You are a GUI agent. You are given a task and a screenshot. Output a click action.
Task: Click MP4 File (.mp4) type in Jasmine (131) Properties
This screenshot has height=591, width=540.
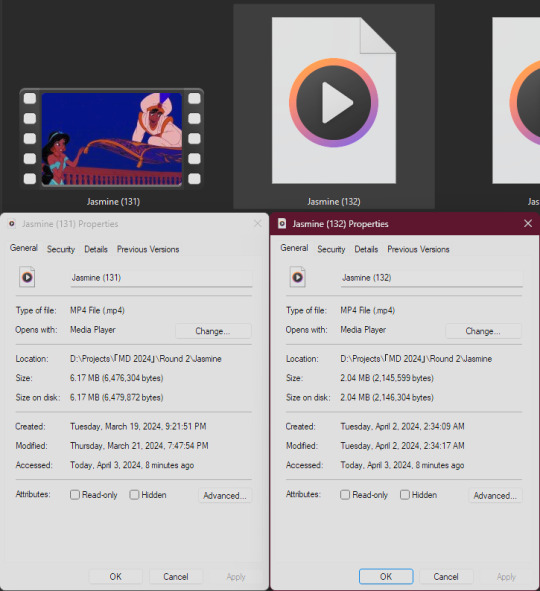(97, 310)
